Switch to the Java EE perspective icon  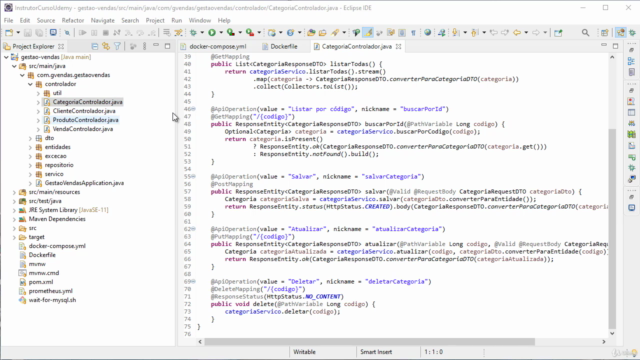click(x=621, y=33)
